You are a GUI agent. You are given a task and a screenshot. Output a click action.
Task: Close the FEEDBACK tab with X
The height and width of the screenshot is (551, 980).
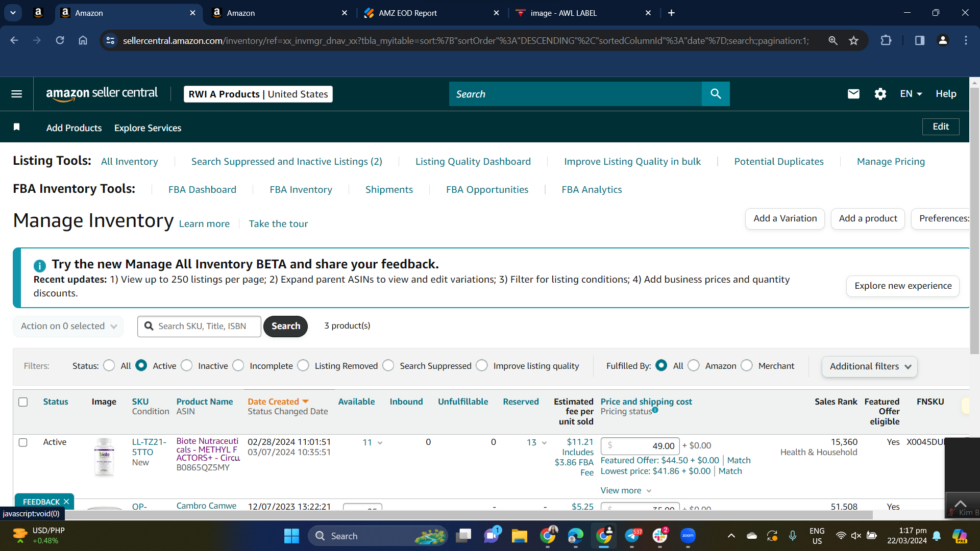tap(66, 502)
